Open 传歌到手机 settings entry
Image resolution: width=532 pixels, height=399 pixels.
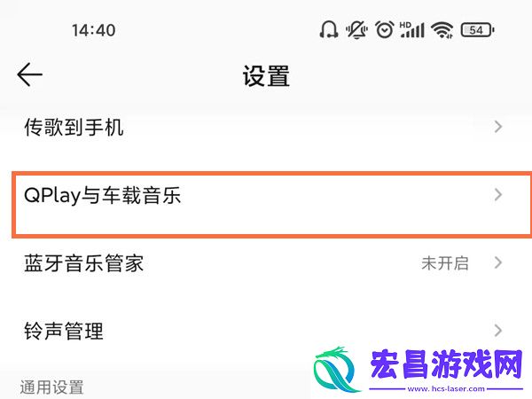click(266, 127)
